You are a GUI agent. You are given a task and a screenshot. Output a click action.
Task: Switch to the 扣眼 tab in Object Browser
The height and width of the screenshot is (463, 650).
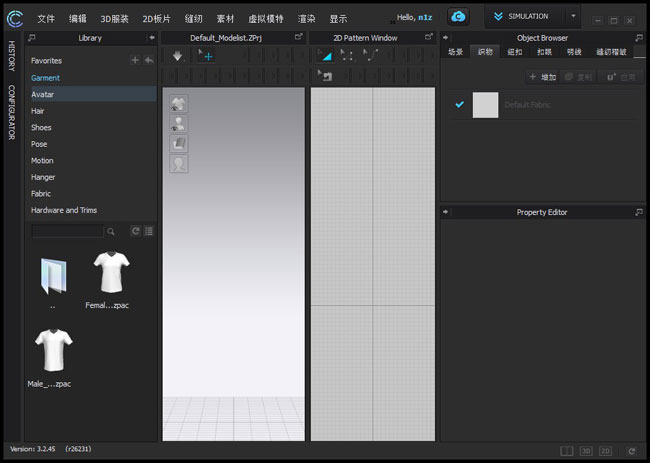click(544, 52)
